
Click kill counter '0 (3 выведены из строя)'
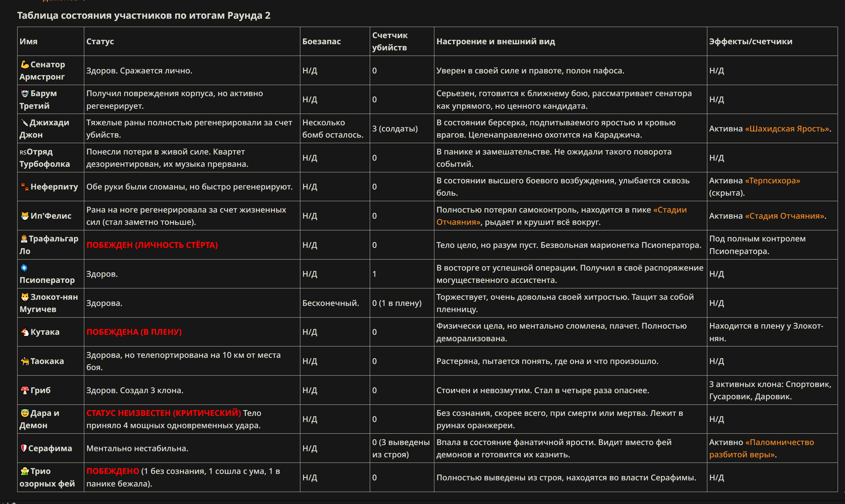(x=401, y=448)
